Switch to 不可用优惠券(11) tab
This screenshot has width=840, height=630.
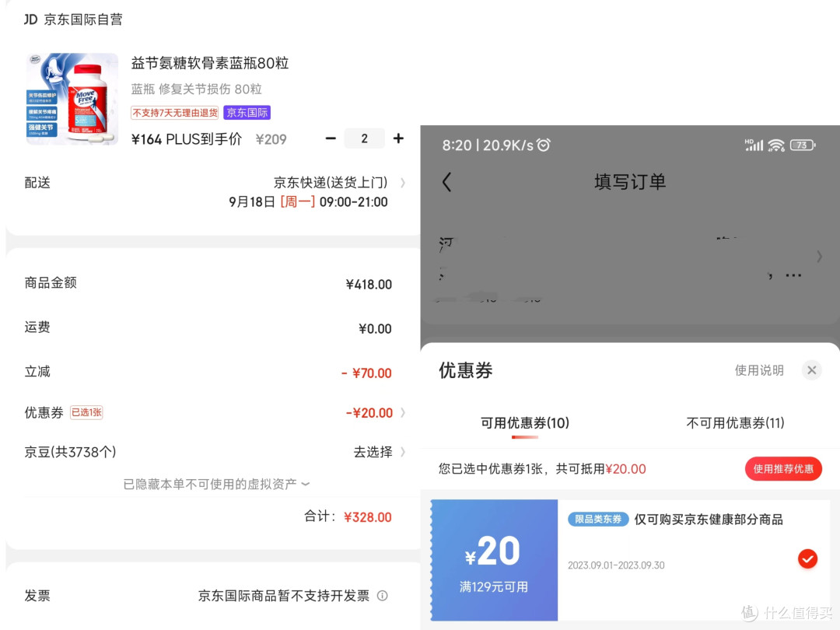735,423
